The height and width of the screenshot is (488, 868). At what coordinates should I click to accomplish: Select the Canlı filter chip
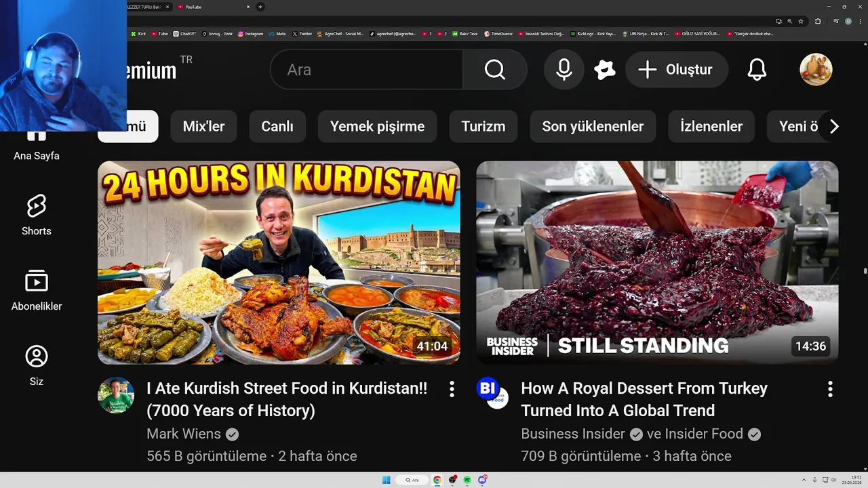click(x=277, y=126)
